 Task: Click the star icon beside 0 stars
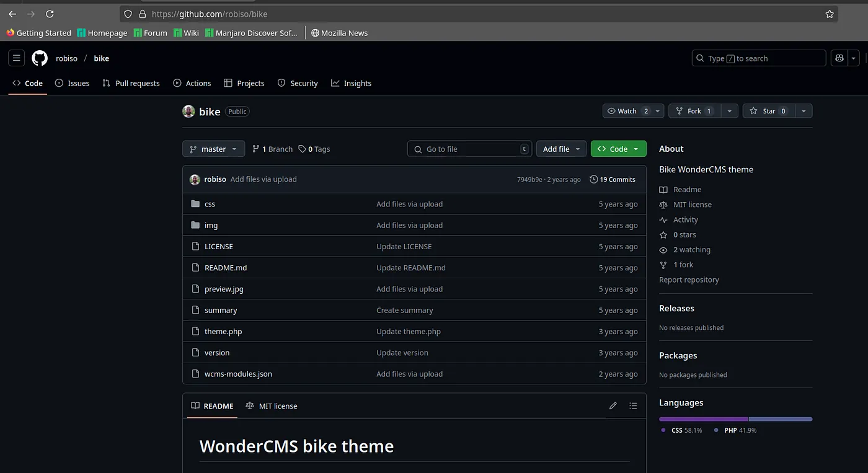point(663,235)
